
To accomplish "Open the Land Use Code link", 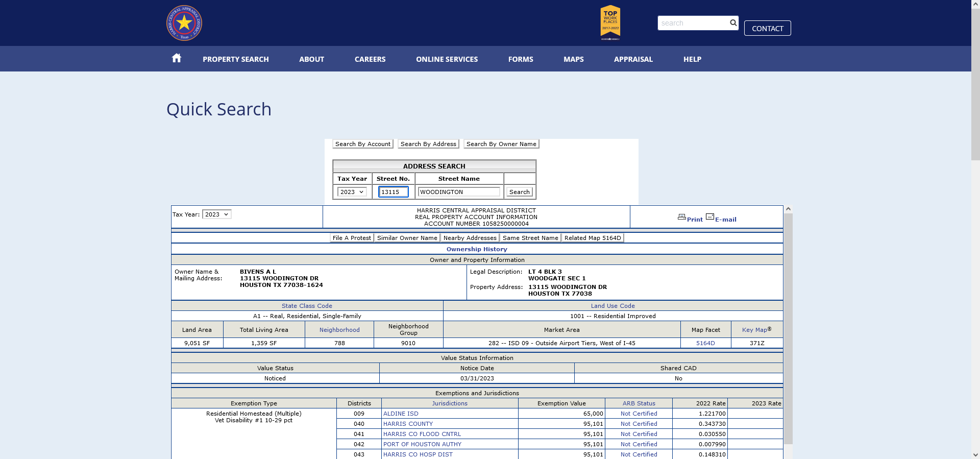I will click(613, 306).
